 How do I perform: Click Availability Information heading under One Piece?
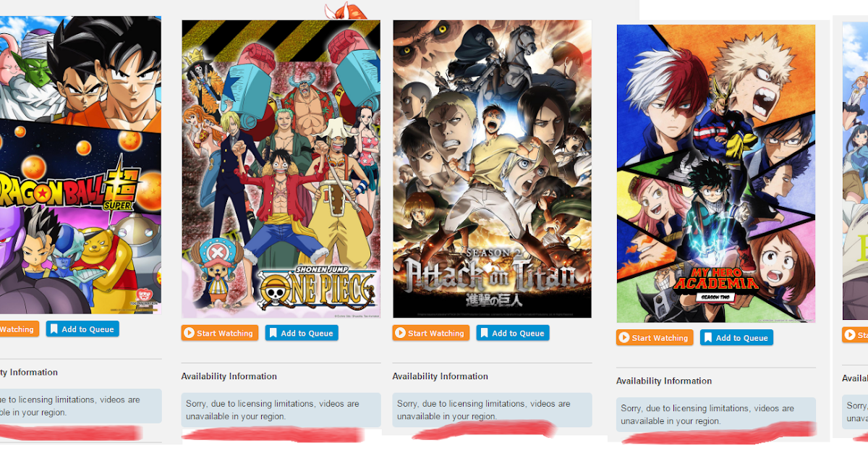pyautogui.click(x=229, y=376)
